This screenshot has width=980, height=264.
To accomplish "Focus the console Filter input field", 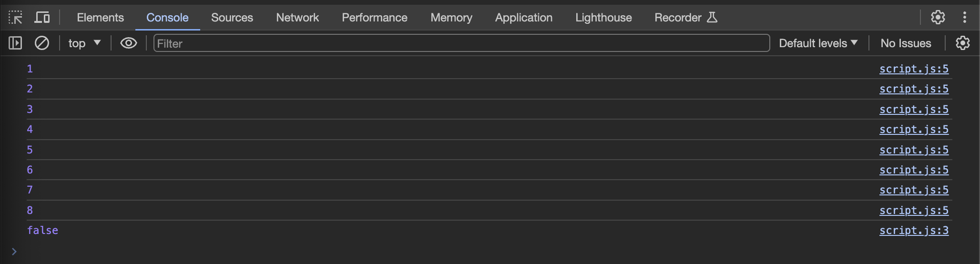I will click(x=461, y=43).
